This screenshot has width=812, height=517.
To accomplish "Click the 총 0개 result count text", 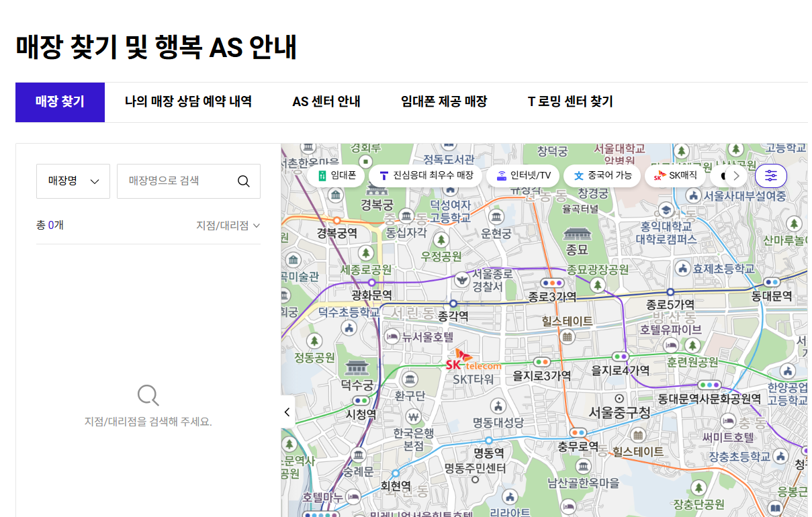I will (x=50, y=226).
